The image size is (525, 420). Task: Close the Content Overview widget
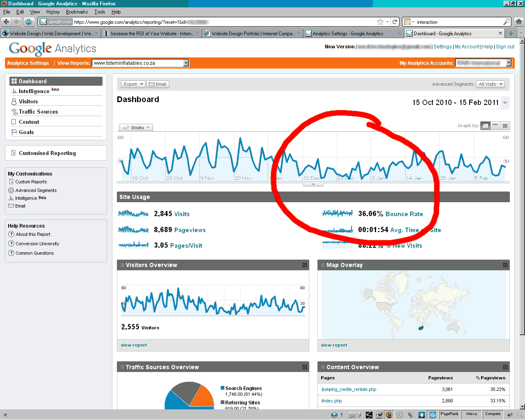(505, 367)
